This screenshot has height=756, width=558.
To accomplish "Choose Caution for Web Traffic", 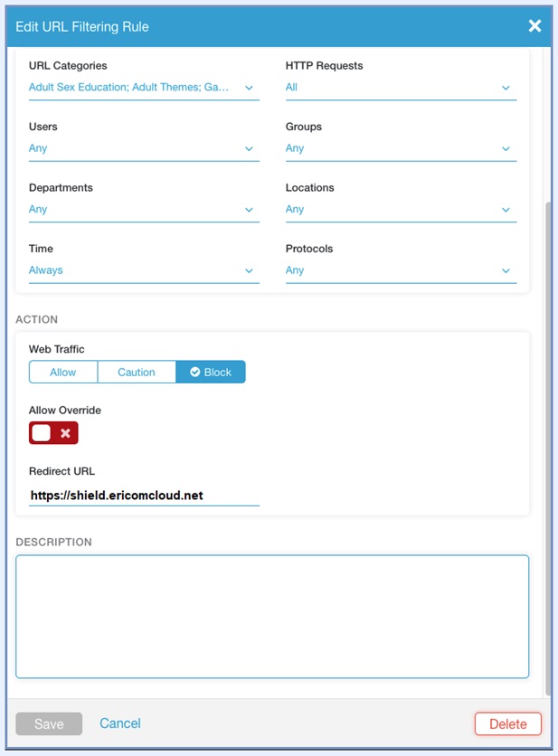I will pyautogui.click(x=137, y=373).
